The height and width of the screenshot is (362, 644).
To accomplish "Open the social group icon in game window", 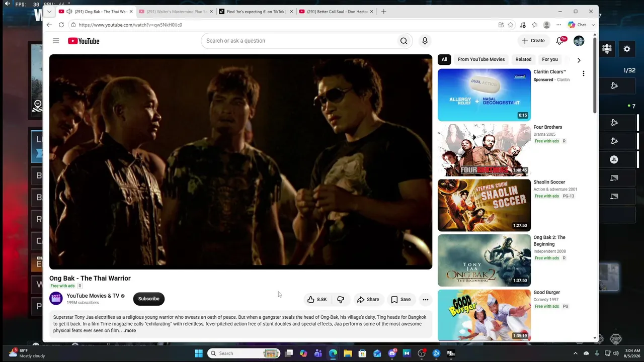I will pyautogui.click(x=607, y=49).
